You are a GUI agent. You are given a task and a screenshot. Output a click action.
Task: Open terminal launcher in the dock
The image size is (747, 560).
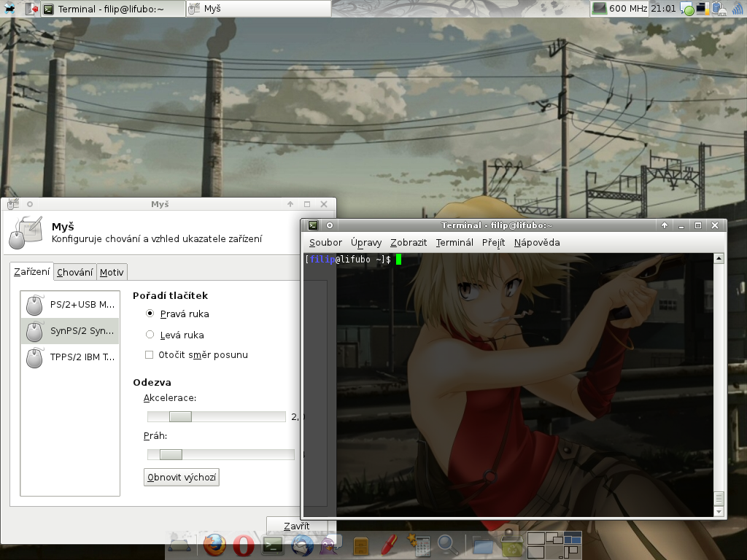pyautogui.click(x=272, y=545)
